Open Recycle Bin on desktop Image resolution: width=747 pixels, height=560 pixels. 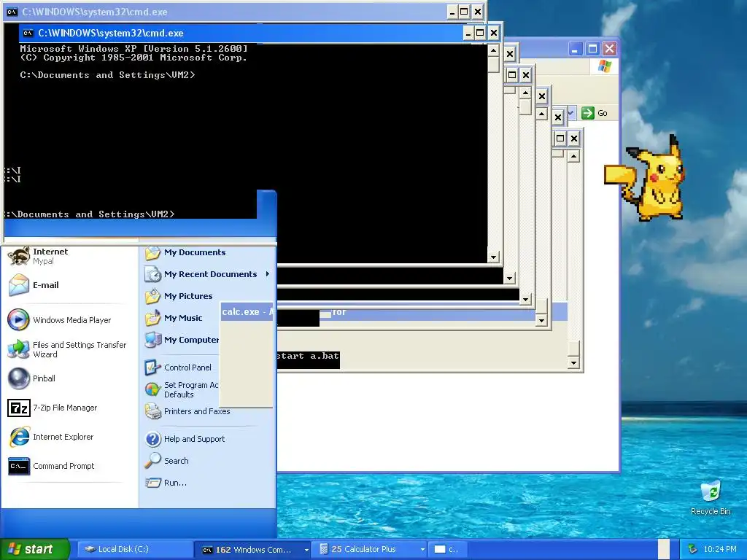pyautogui.click(x=711, y=498)
